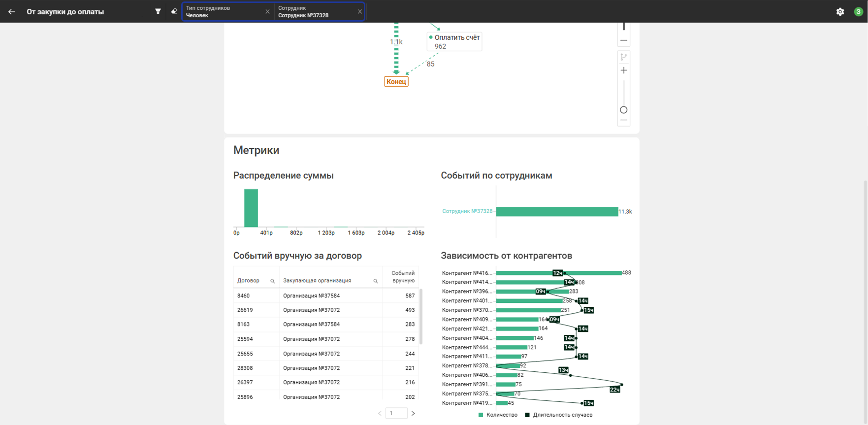Click the round handle of the path slider

pyautogui.click(x=624, y=110)
